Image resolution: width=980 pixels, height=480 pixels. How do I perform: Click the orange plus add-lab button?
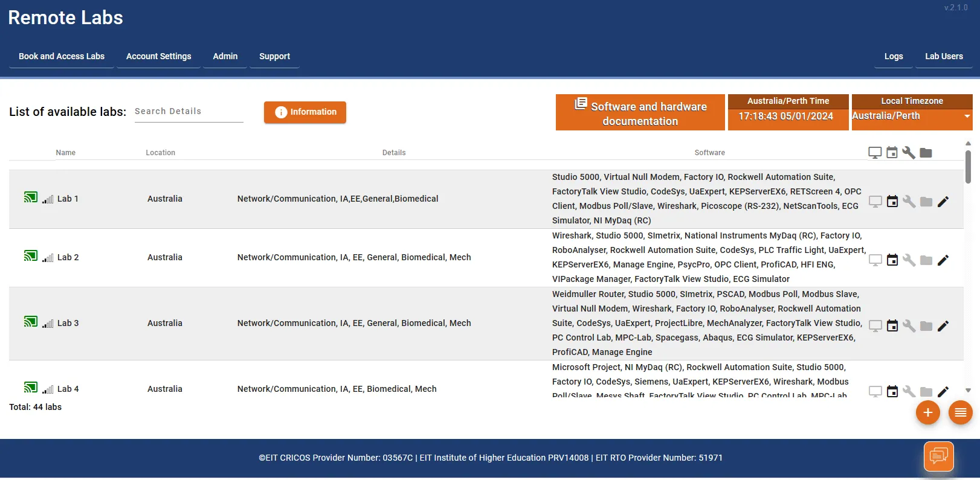pos(927,413)
